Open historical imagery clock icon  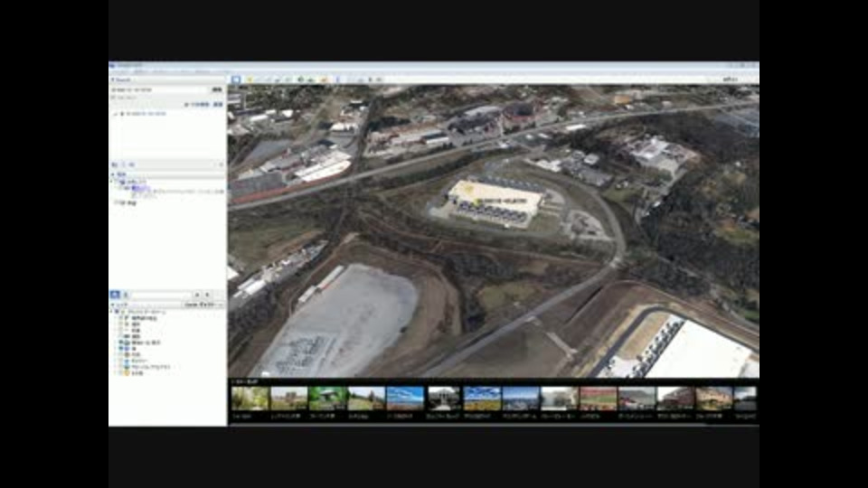point(300,80)
